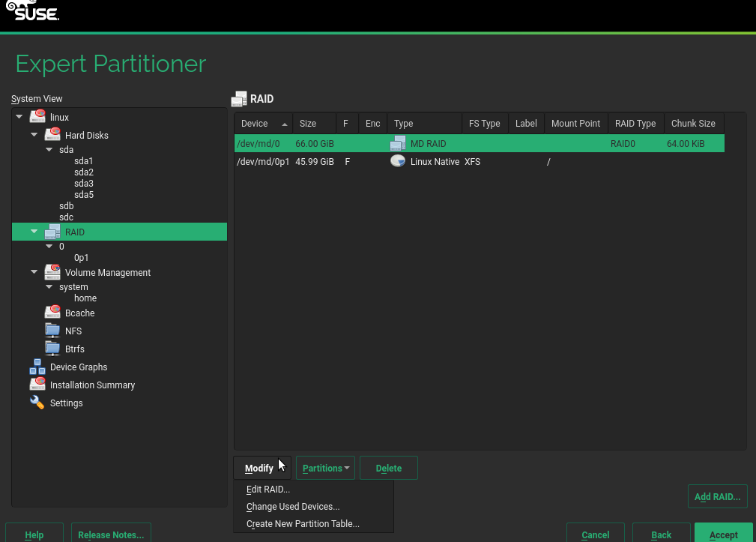
Task: Open Device Graphs via its icon
Action: [37, 367]
